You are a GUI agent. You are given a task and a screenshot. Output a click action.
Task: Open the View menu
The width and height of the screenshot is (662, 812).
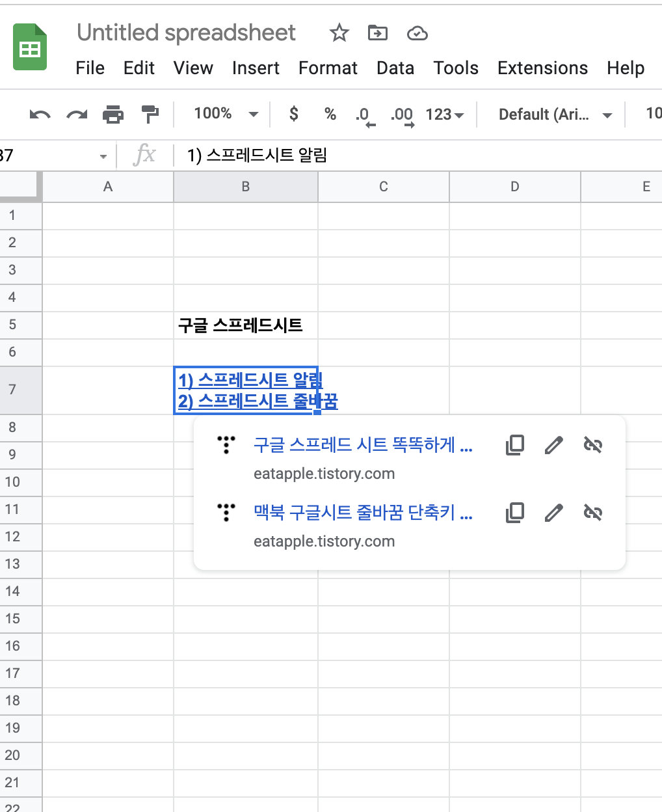tap(193, 68)
